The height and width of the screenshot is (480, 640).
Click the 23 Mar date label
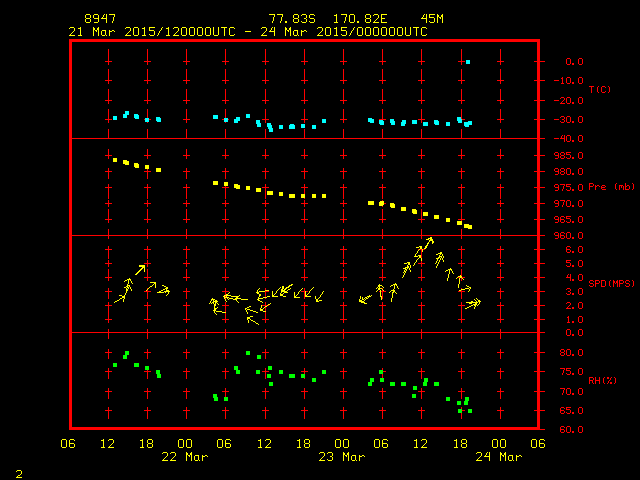pyautogui.click(x=342, y=457)
